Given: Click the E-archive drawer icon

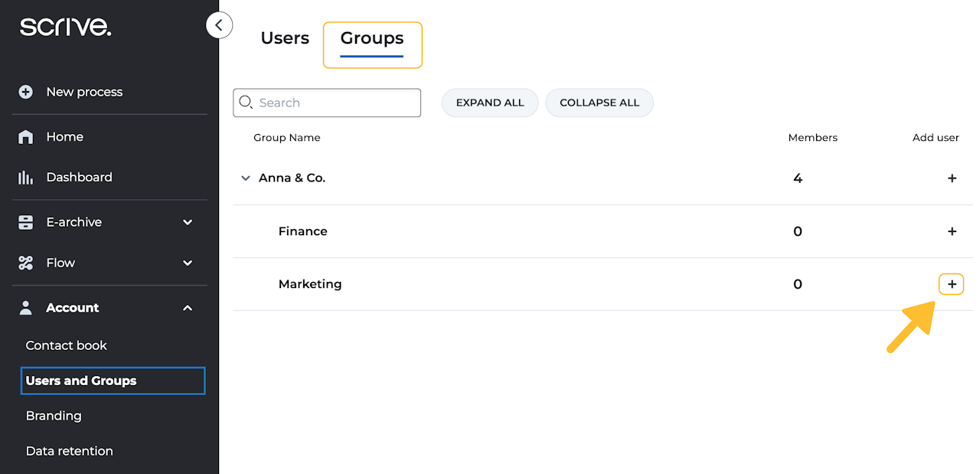Looking at the screenshot, I should click(26, 222).
